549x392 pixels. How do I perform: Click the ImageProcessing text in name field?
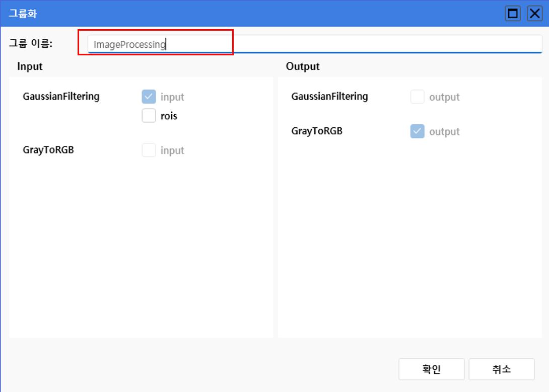coord(129,45)
